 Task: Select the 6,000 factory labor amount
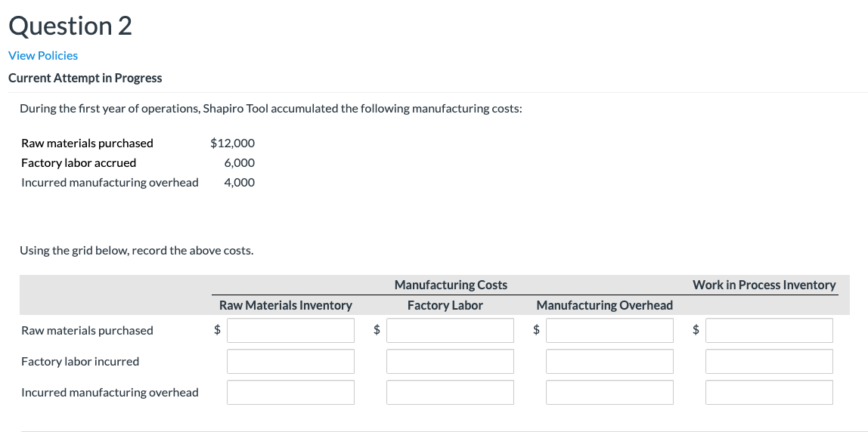click(x=240, y=162)
